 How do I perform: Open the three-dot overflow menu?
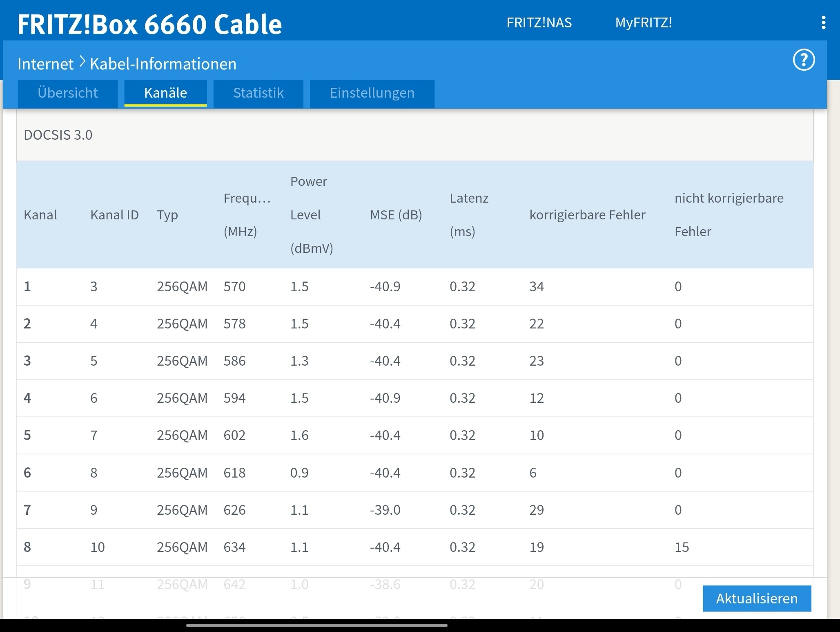tap(823, 22)
